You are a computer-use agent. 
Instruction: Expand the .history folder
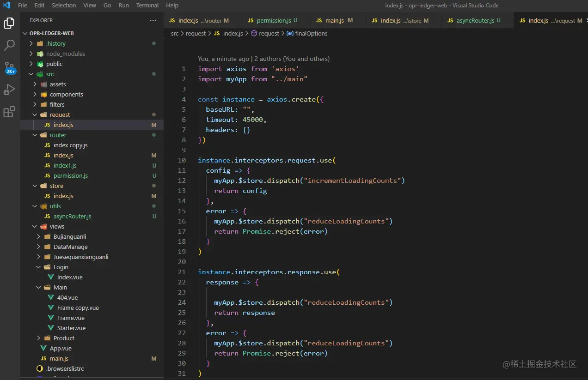(x=31, y=43)
